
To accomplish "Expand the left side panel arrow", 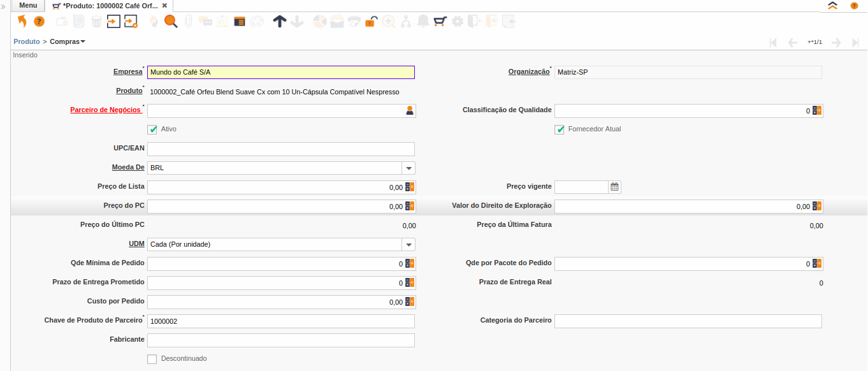I will pos(4,6).
